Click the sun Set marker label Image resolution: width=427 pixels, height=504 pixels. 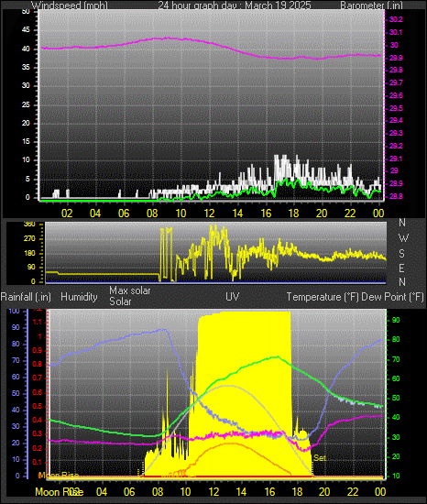[320, 457]
